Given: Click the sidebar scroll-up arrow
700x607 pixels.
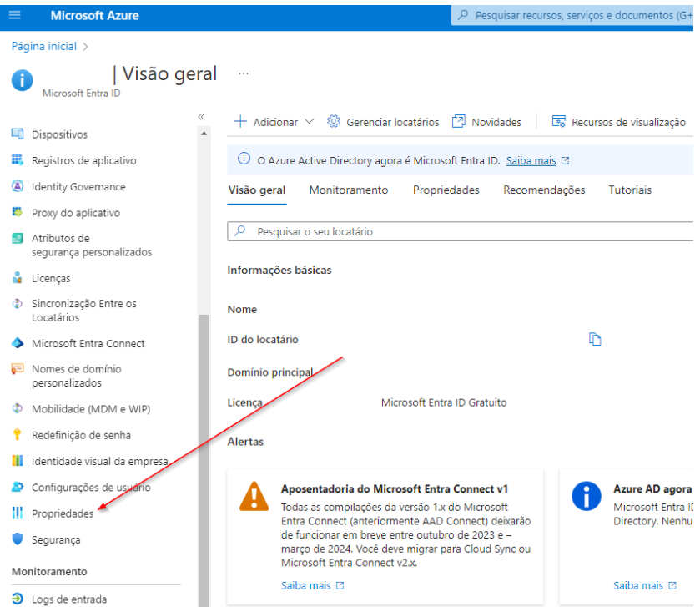Looking at the screenshot, I should [204, 134].
